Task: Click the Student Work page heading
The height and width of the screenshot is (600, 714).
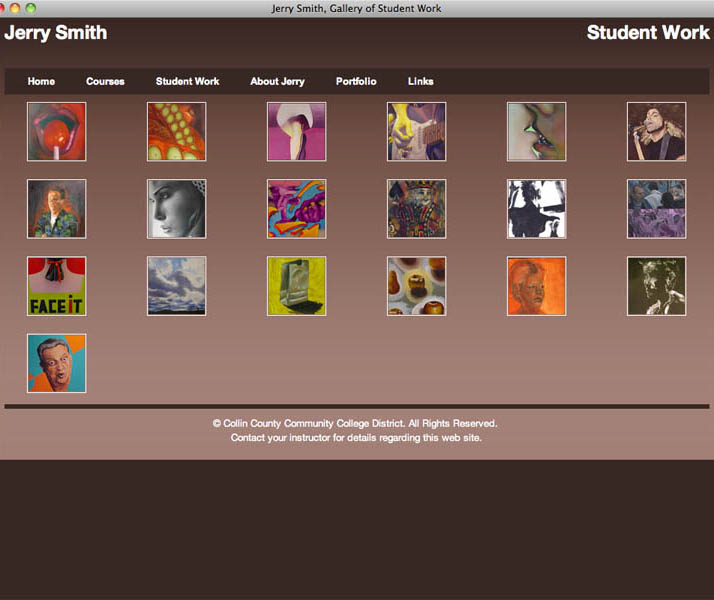Action: click(648, 32)
